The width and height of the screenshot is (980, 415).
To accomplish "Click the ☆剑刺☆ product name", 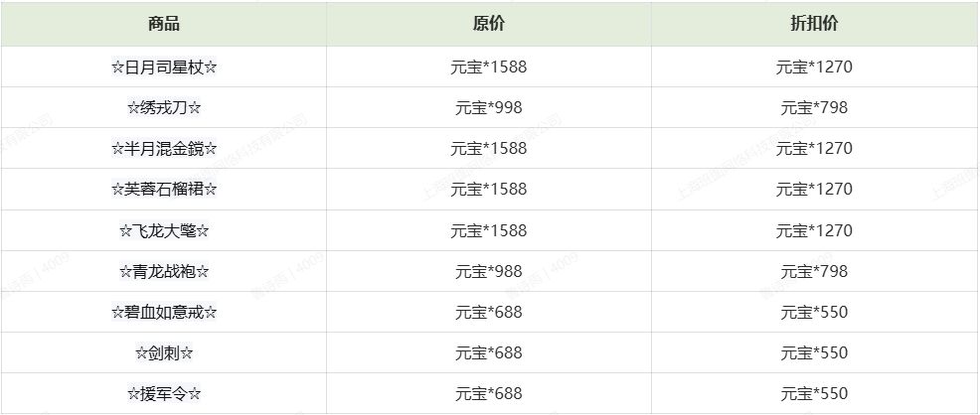I will tap(164, 352).
